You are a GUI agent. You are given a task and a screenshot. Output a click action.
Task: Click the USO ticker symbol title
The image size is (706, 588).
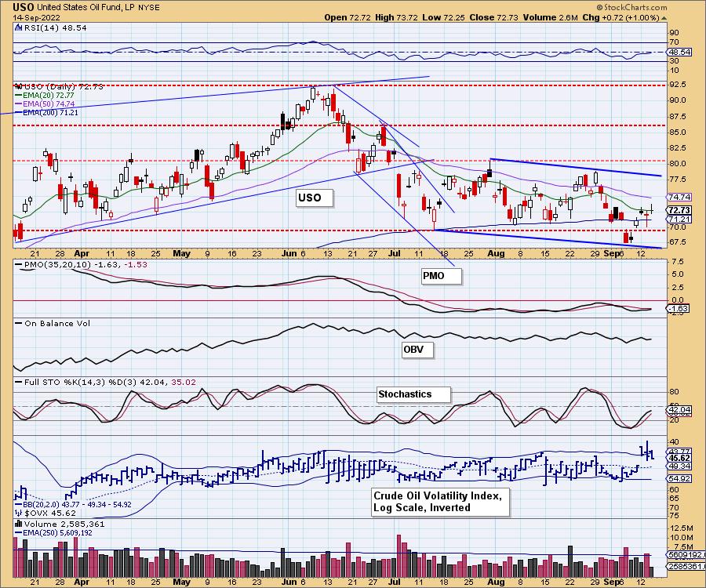point(24,7)
